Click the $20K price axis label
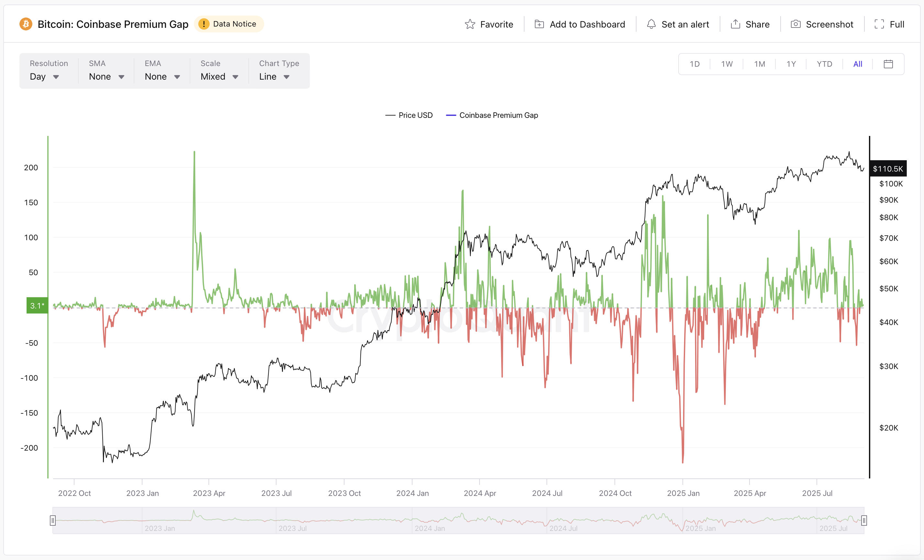Screen dimensions: 924x560 point(888,428)
